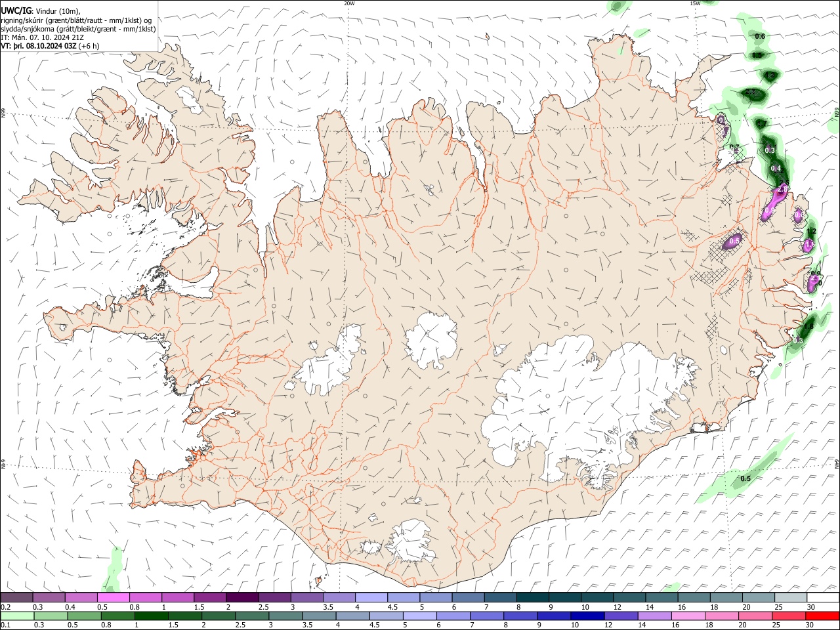Select the dark green 1 swatch in bottom legend row
Image resolution: width=840 pixels, height=630 pixels.
point(152,616)
